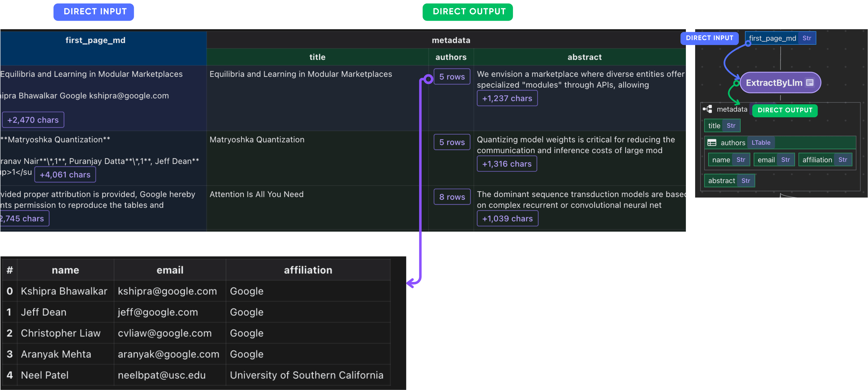868x390 pixels.
Task: Expand 8 rows for Attention Is All You Need
Action: pos(452,197)
